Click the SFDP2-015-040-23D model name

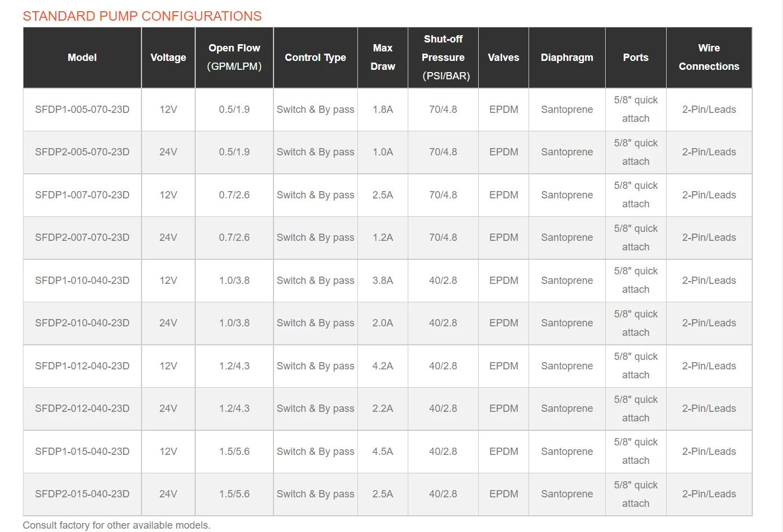click(82, 494)
